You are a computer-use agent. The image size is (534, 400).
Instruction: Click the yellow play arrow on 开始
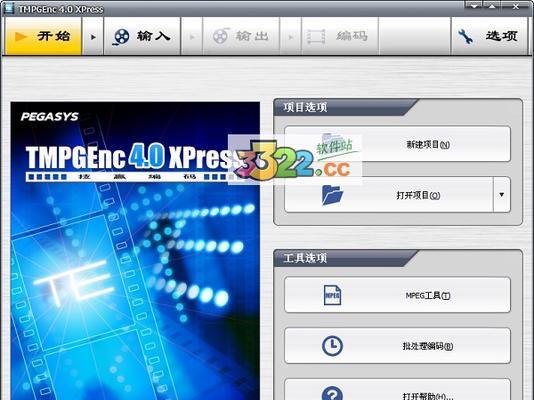pos(20,36)
